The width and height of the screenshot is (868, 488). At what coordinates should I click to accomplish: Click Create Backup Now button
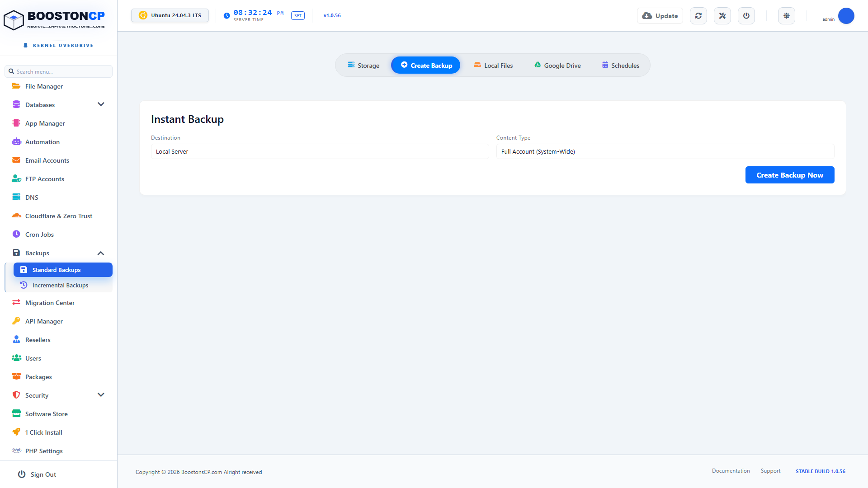tap(790, 175)
